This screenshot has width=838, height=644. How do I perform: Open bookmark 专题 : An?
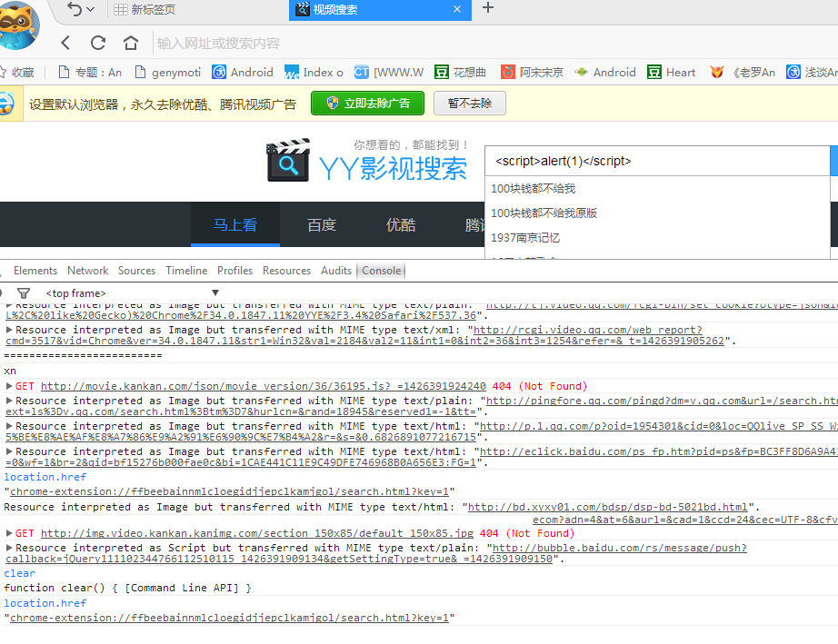[x=90, y=72]
